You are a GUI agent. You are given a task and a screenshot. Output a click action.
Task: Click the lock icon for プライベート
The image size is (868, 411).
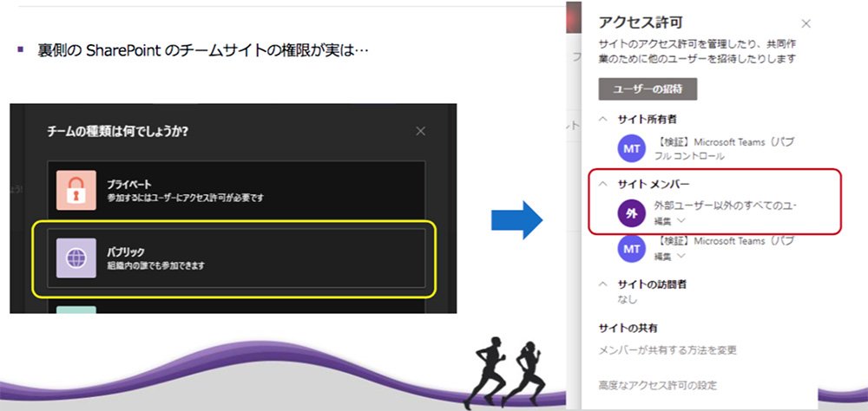tap(76, 190)
